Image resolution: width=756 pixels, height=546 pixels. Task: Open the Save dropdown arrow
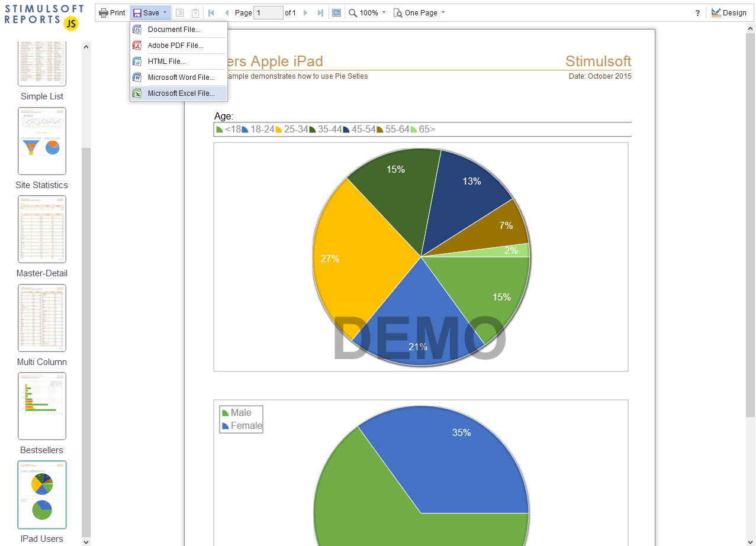[165, 12]
